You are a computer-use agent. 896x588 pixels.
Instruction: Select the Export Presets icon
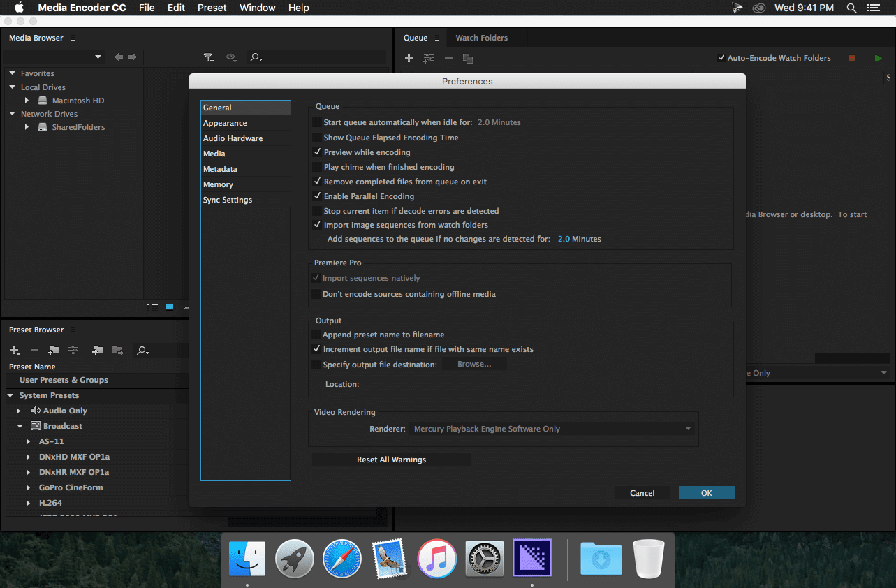point(117,350)
